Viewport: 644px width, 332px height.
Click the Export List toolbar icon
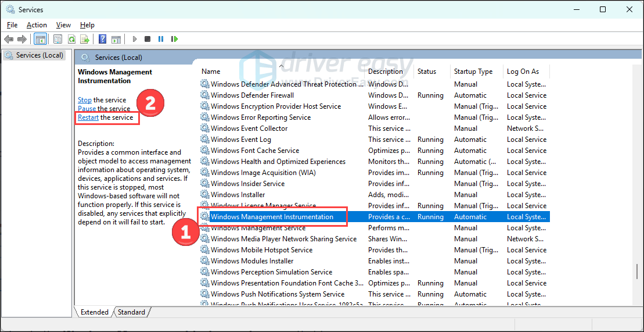85,39
